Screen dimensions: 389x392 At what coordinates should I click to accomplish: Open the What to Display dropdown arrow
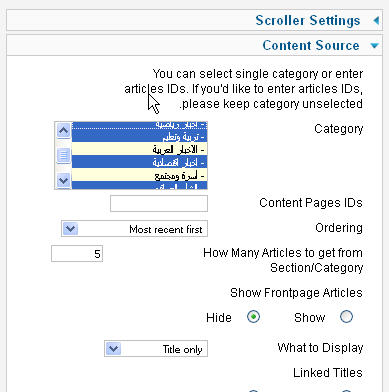114,349
